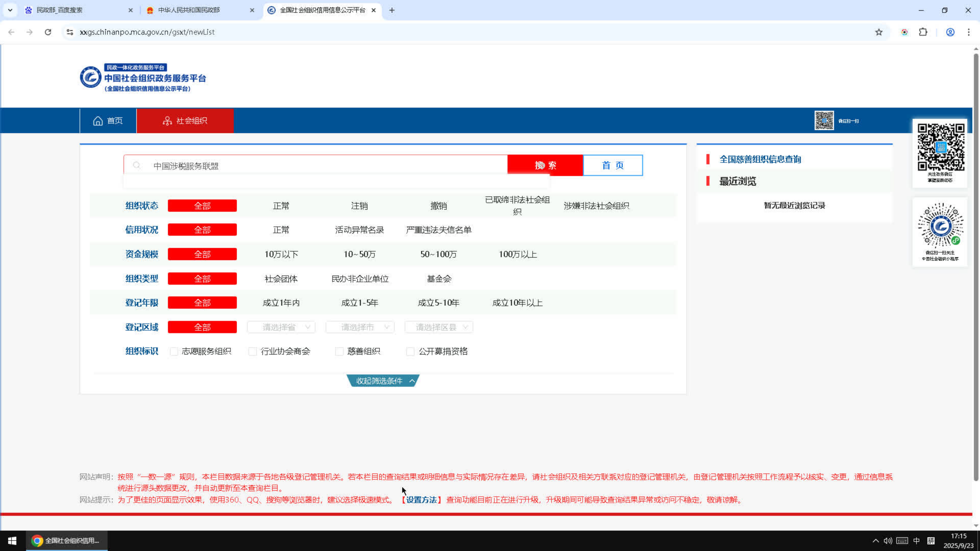Tick the 慈善组织 checkbox
Image resolution: width=980 pixels, height=551 pixels.
[339, 351]
